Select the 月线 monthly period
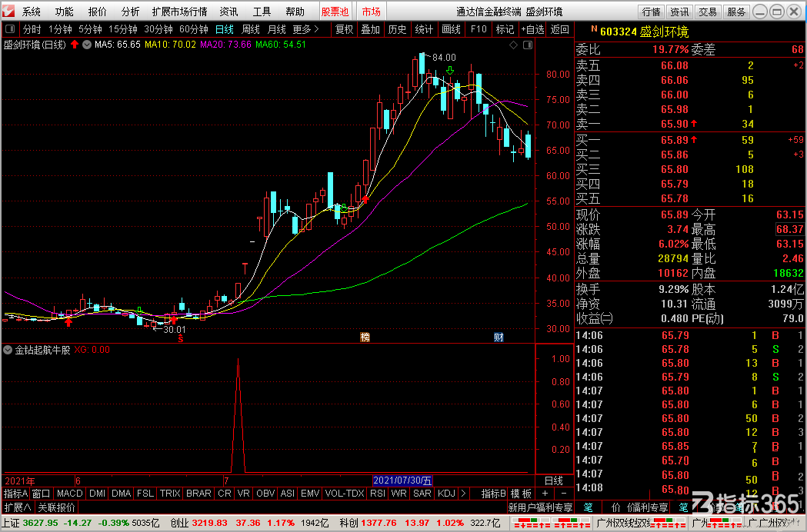 (x=277, y=29)
